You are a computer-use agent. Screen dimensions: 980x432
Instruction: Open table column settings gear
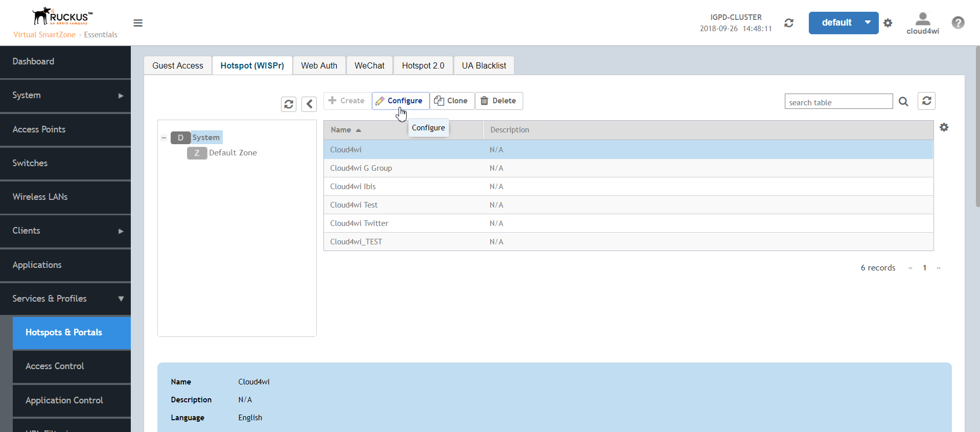pyautogui.click(x=944, y=127)
